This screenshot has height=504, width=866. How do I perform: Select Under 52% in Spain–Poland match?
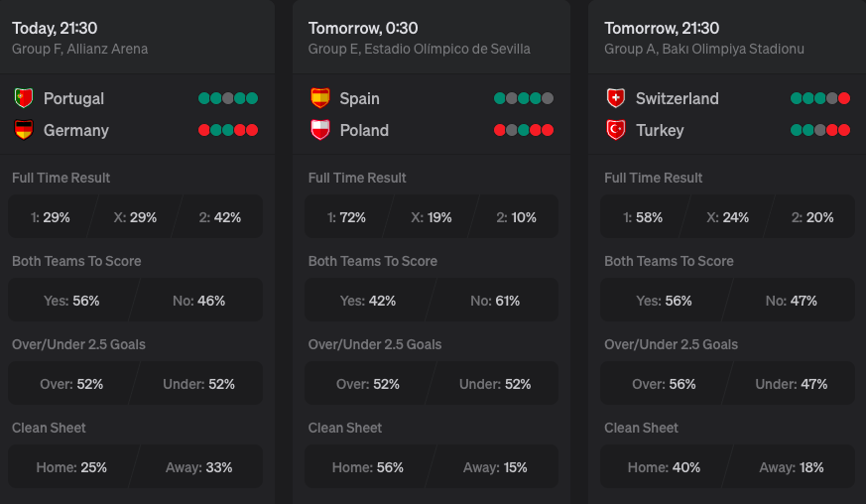point(495,384)
